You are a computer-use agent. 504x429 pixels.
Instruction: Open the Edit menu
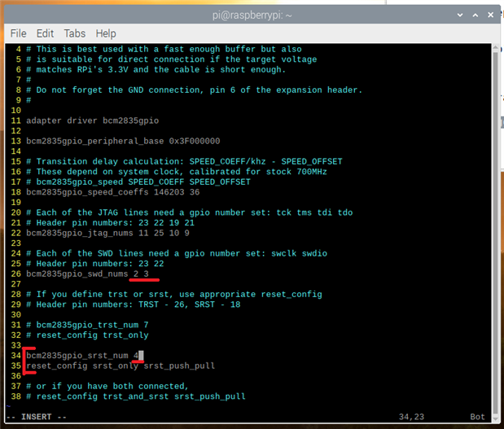(45, 33)
